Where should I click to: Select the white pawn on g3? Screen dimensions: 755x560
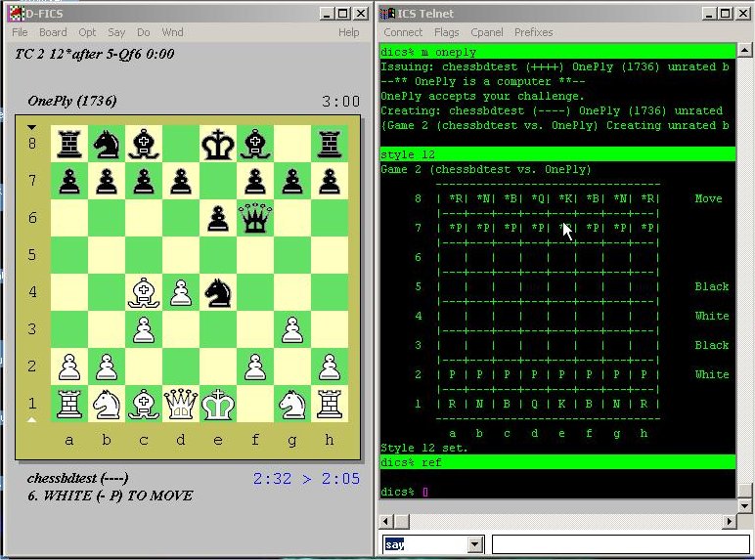tap(292, 329)
